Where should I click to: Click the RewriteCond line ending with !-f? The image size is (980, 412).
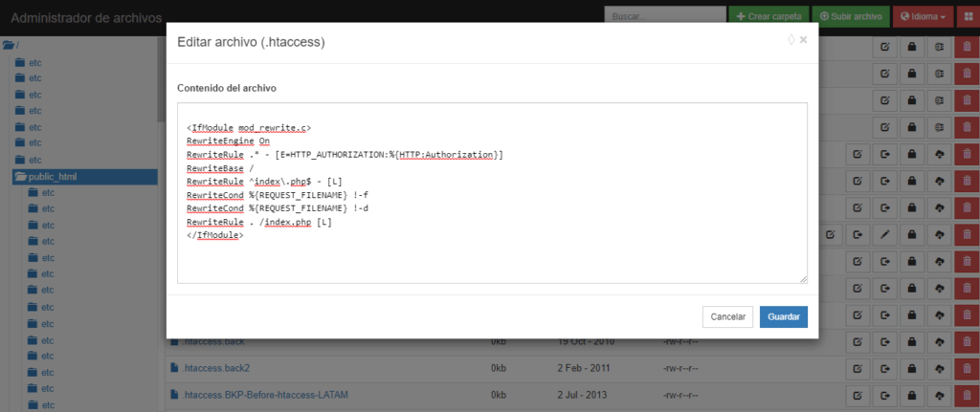tap(278, 195)
